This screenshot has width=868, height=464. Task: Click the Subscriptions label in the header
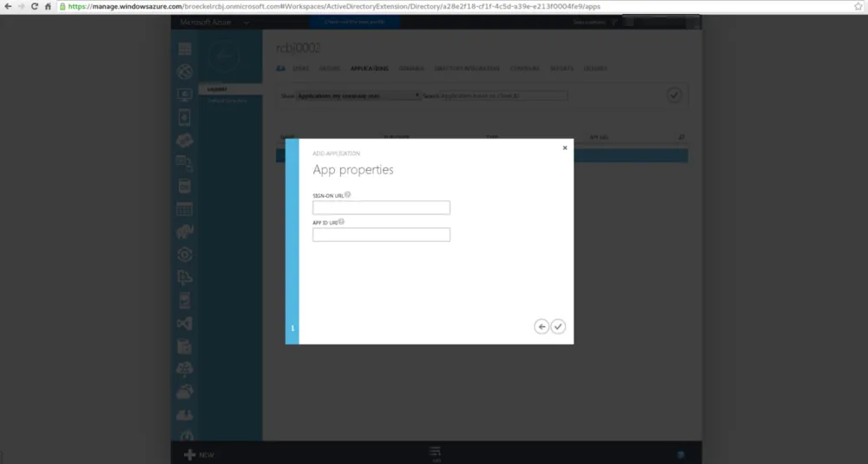tap(589, 23)
